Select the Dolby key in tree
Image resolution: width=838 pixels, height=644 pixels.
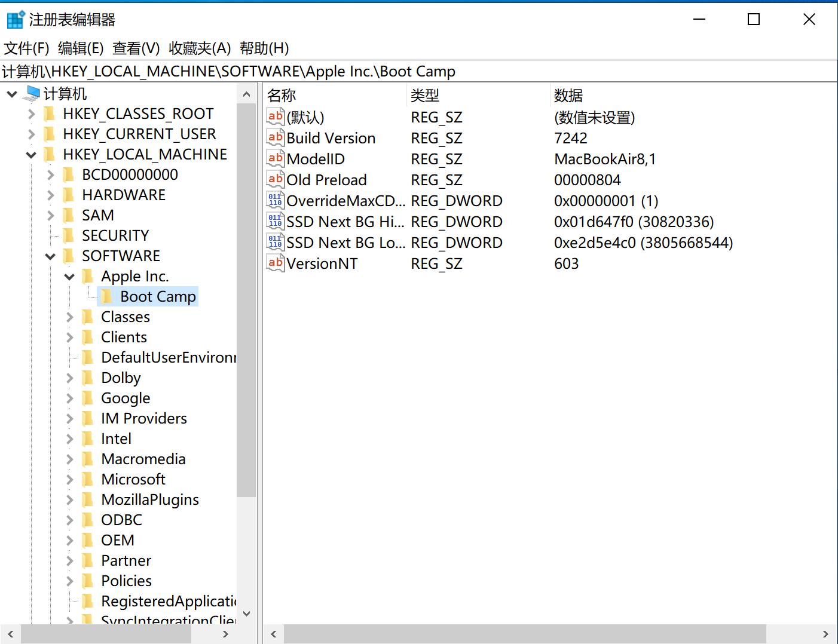pos(121,378)
